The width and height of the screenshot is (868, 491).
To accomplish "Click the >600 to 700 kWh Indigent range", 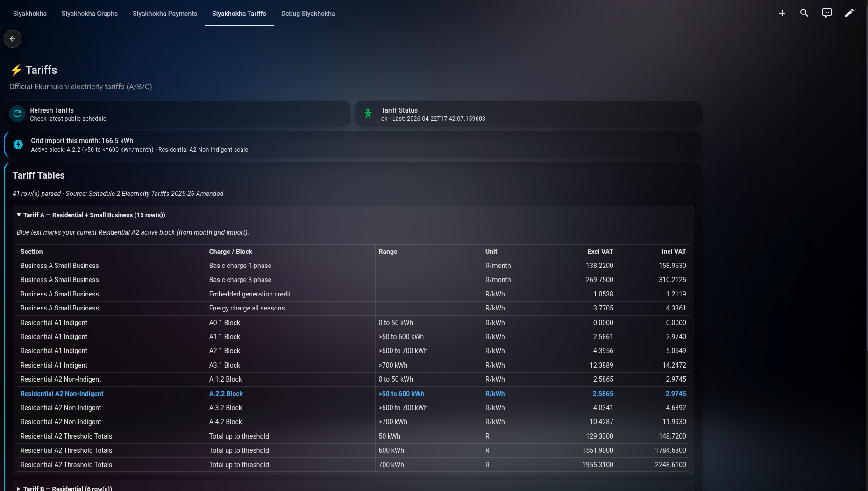I will coord(403,351).
